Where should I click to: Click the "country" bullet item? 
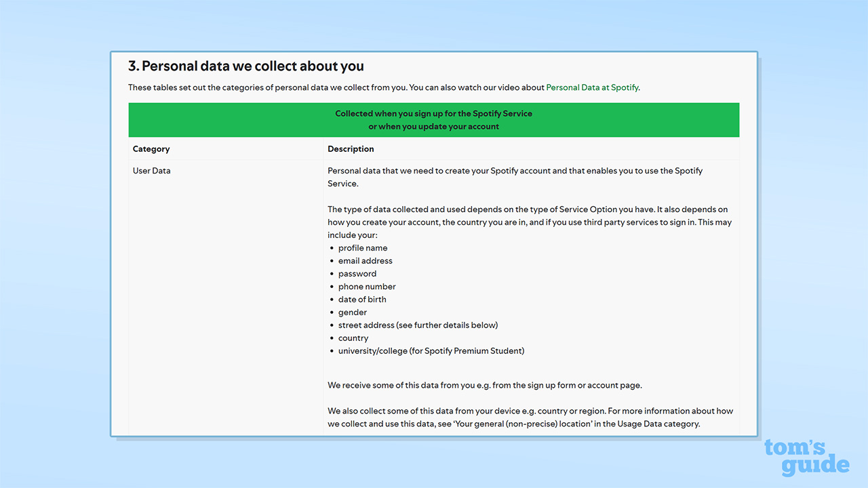[x=353, y=338]
